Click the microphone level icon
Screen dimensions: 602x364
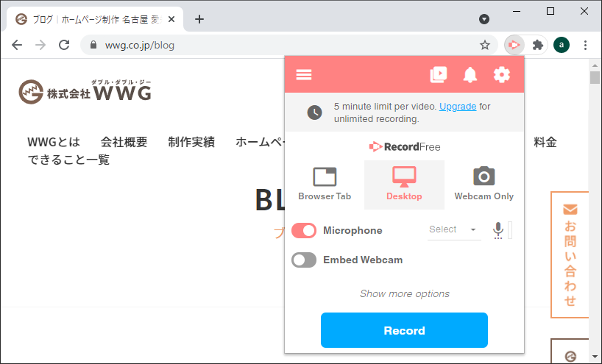tap(498, 230)
